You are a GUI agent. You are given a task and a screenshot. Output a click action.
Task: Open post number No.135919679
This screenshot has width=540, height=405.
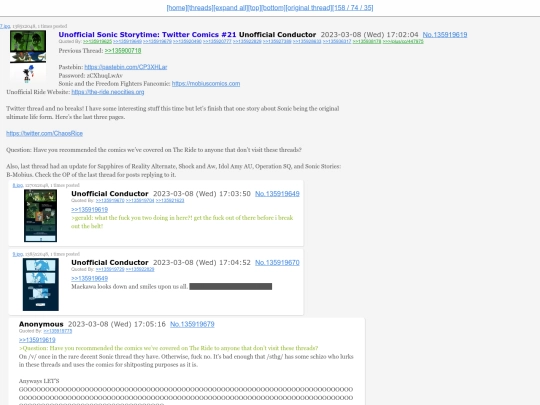[192, 324]
